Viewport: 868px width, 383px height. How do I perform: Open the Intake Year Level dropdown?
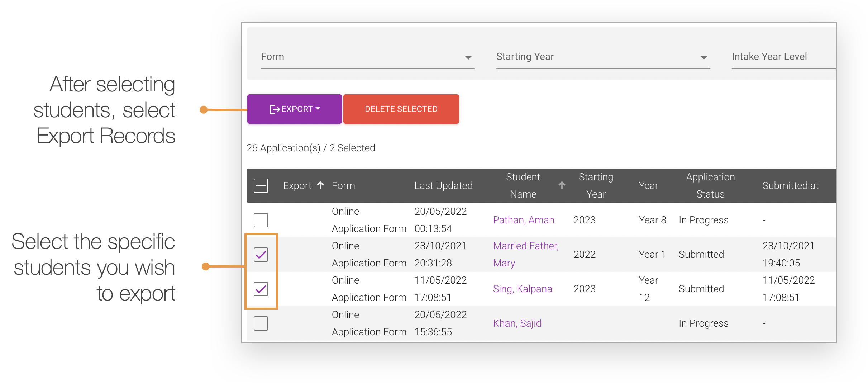[783, 57]
